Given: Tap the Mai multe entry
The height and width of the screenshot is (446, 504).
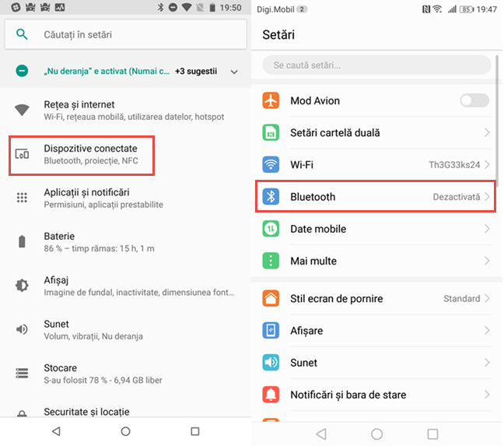Looking at the screenshot, I should [375, 261].
